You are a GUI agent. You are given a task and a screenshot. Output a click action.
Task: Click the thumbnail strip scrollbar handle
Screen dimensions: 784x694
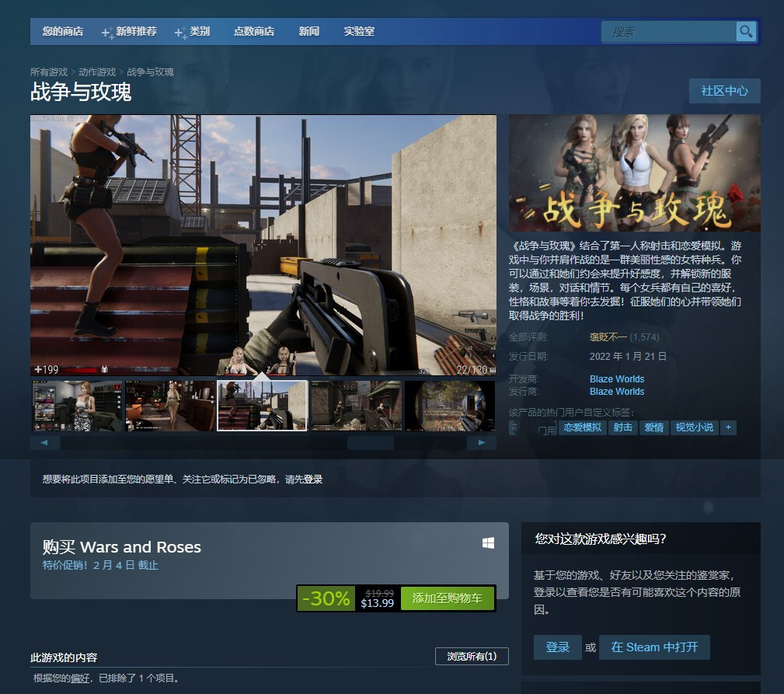point(371,442)
